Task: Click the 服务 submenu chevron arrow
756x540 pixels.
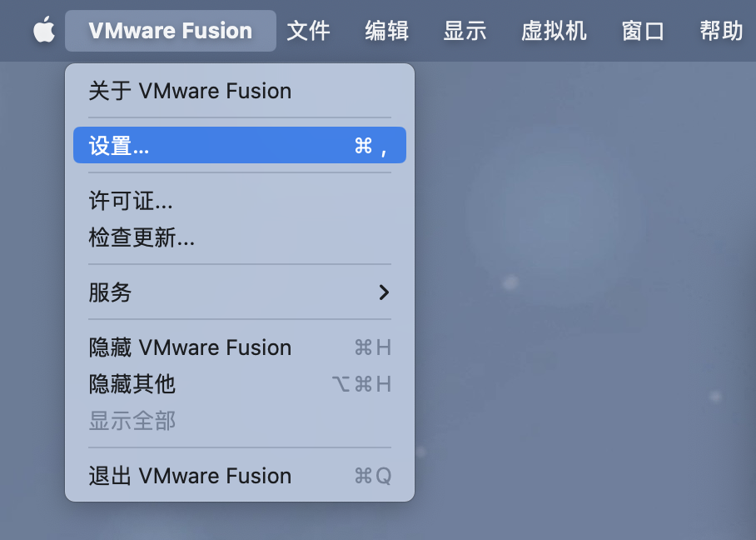Action: click(x=383, y=292)
